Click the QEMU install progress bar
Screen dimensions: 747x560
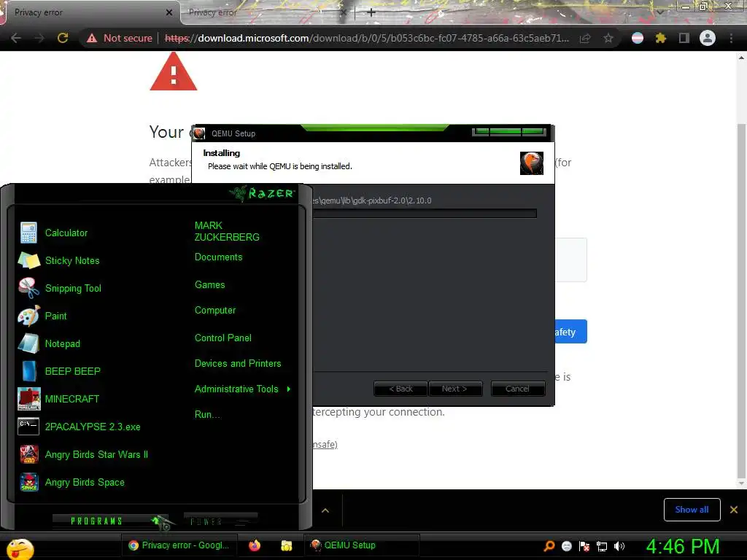click(x=425, y=214)
